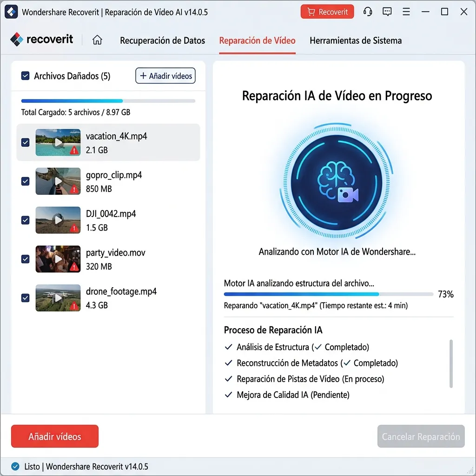Toggle the party_video.mov checkbox
Image resolution: width=476 pixels, height=476 pixels.
25,259
